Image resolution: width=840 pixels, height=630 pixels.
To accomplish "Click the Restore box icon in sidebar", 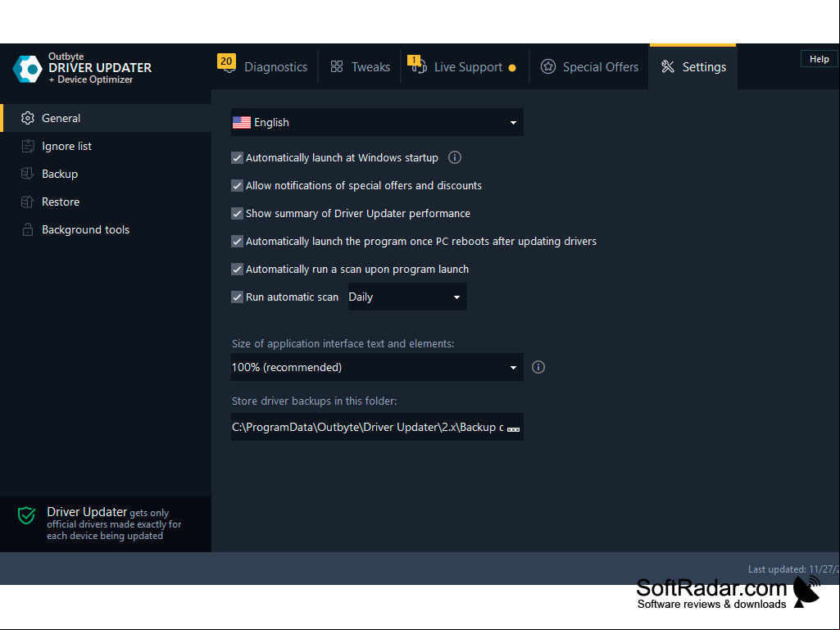I will [x=27, y=202].
